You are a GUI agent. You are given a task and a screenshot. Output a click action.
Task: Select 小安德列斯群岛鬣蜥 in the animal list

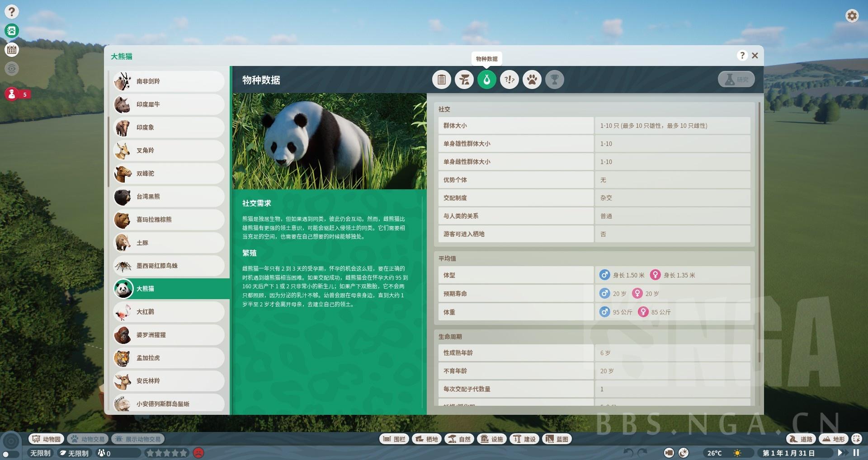pyautogui.click(x=169, y=403)
